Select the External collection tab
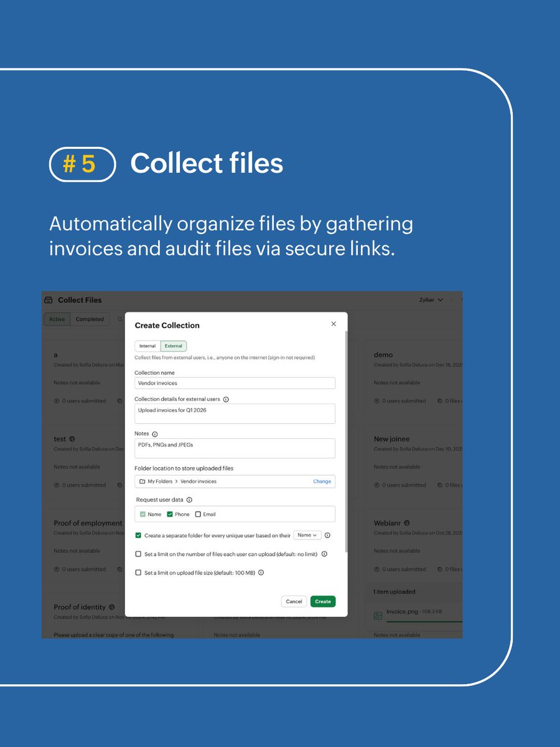Image resolution: width=560 pixels, height=747 pixels. [x=174, y=346]
